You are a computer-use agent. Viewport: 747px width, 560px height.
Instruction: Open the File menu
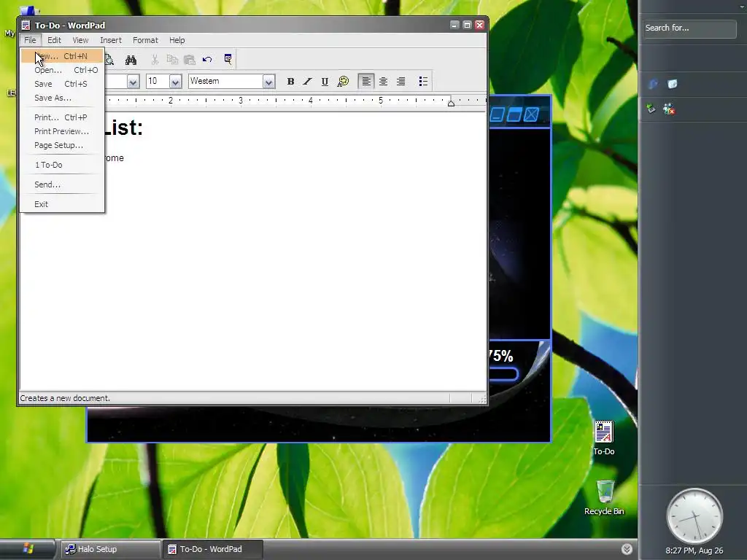point(30,40)
